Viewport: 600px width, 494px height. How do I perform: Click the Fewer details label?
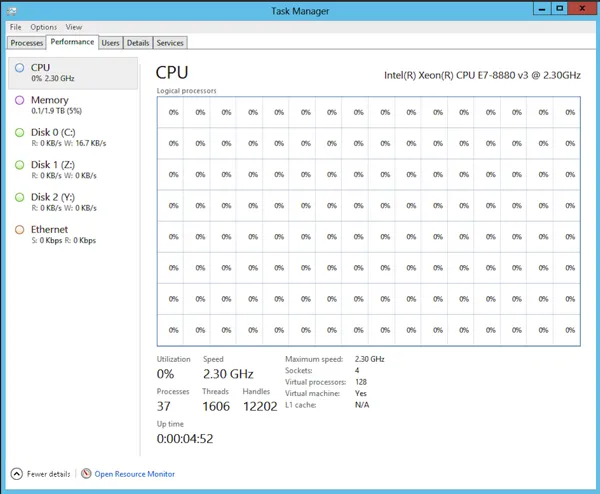pos(49,474)
